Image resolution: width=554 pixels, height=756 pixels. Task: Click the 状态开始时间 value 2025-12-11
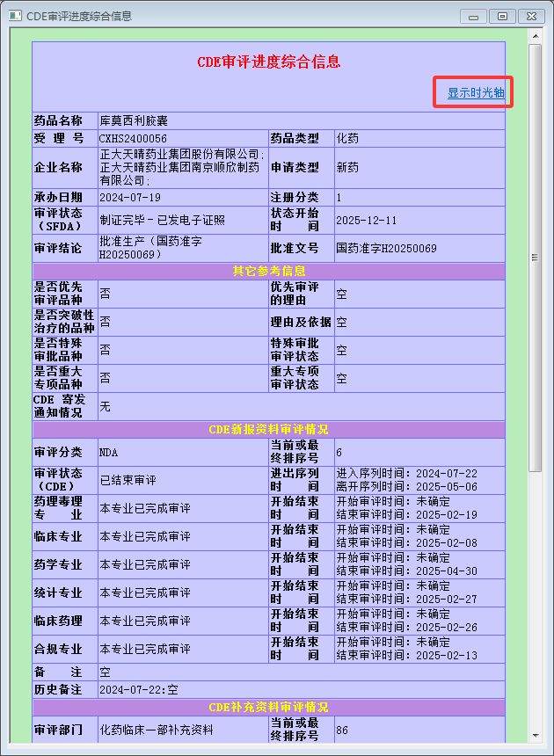point(367,221)
